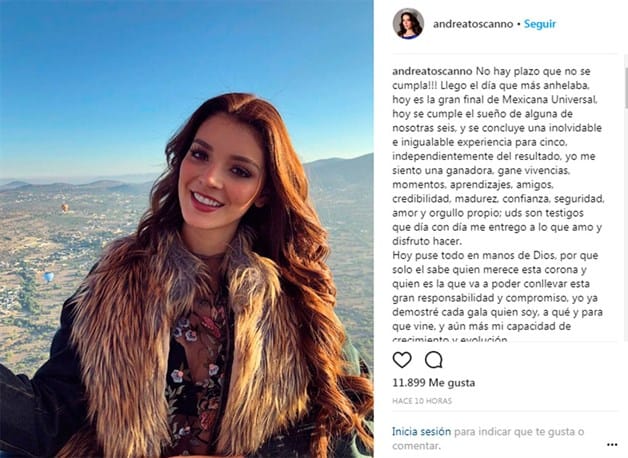Viewport: 628px width, 458px height.
Task: View the 11.899 Me gusta likes list
Action: (434, 383)
